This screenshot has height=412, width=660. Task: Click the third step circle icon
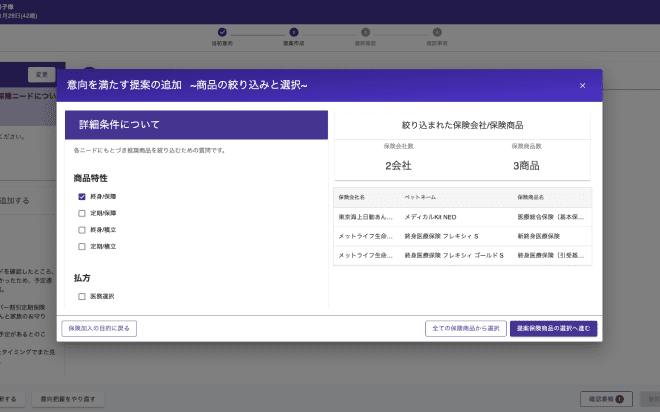point(365,32)
